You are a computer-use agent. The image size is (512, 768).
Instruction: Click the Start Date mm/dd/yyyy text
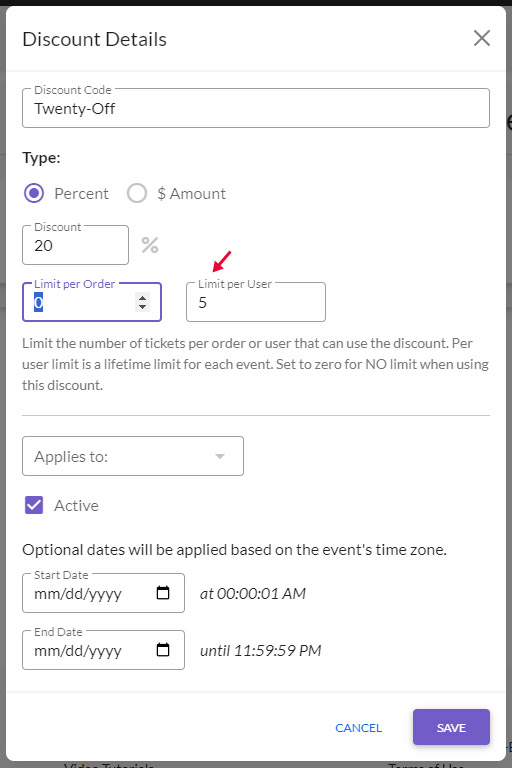pos(78,594)
